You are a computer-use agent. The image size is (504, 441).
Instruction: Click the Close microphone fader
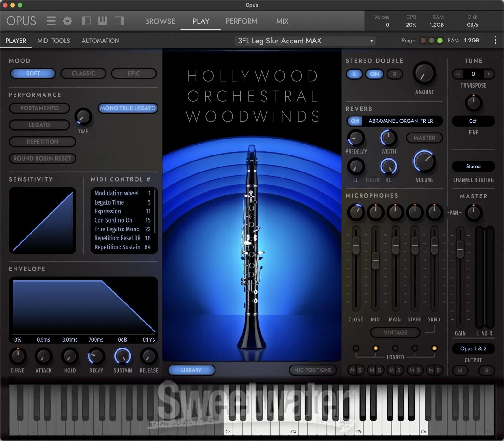tap(356, 245)
